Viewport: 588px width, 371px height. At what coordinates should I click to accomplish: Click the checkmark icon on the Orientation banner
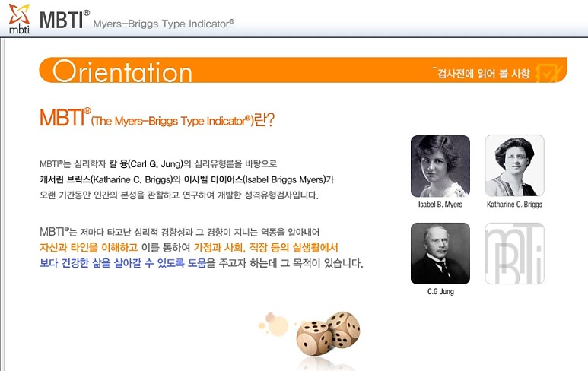click(548, 73)
